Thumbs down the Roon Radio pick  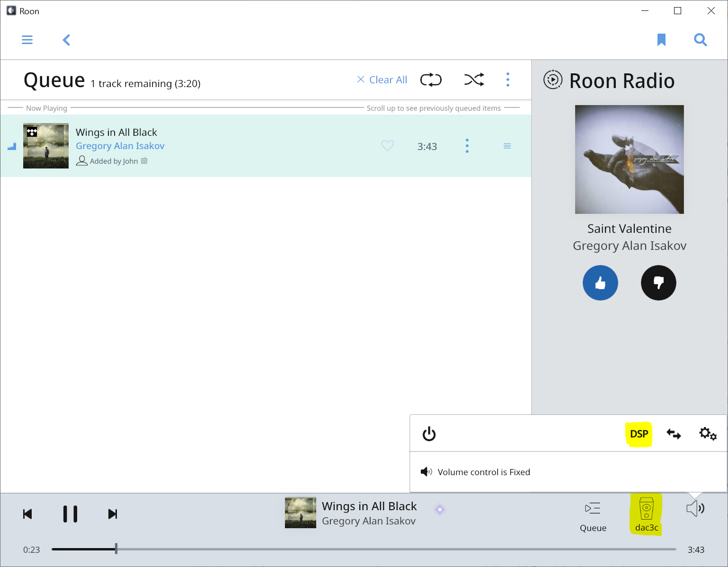[x=658, y=283]
